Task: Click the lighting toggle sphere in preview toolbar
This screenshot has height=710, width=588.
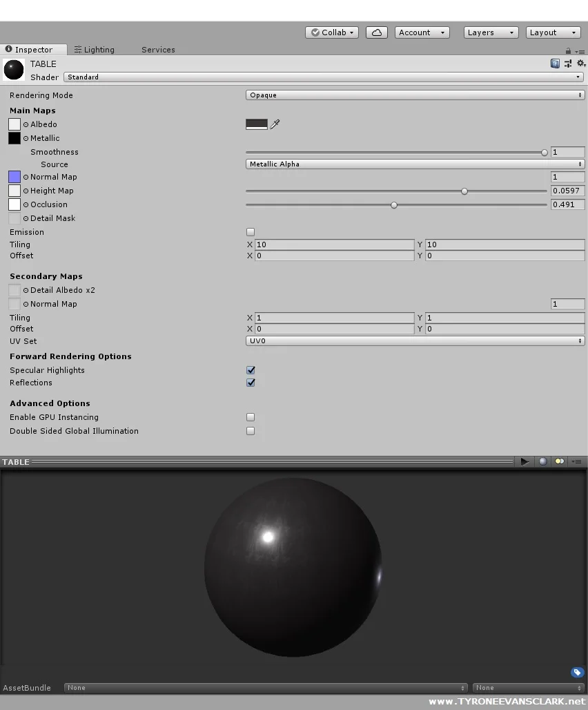Action: pyautogui.click(x=542, y=461)
